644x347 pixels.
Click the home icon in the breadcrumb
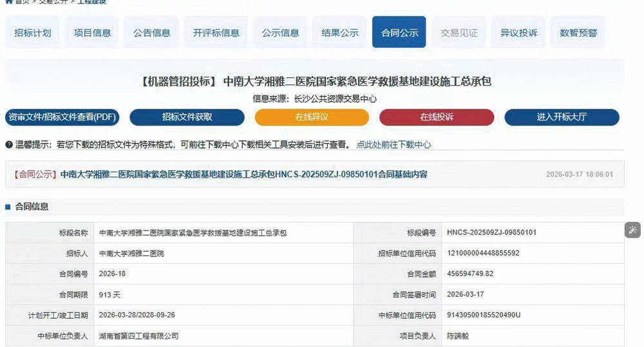tap(9, 2)
